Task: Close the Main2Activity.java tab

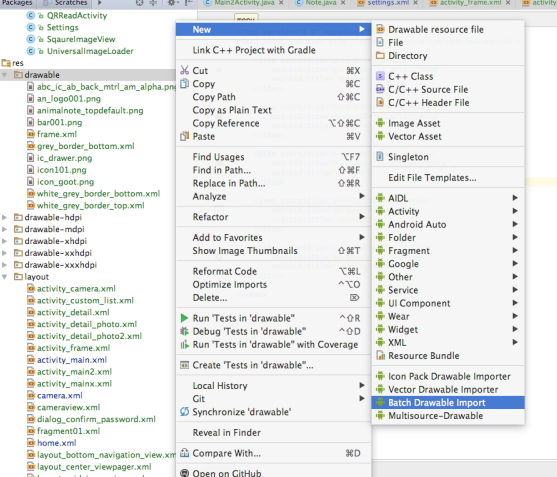Action: click(x=281, y=3)
